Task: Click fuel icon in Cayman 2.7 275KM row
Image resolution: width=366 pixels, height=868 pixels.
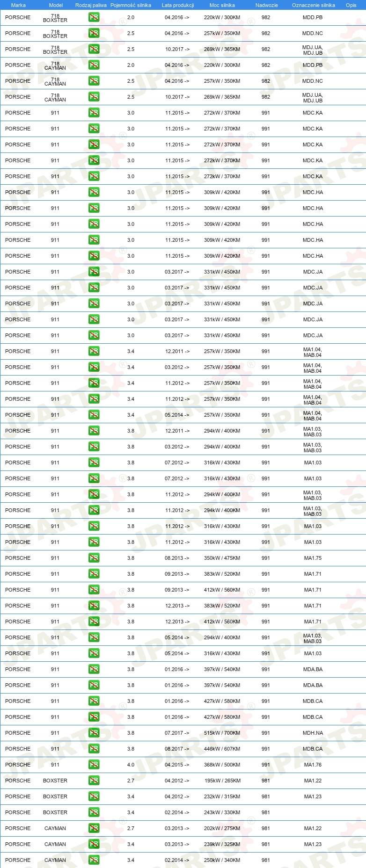Action: click(x=94, y=828)
